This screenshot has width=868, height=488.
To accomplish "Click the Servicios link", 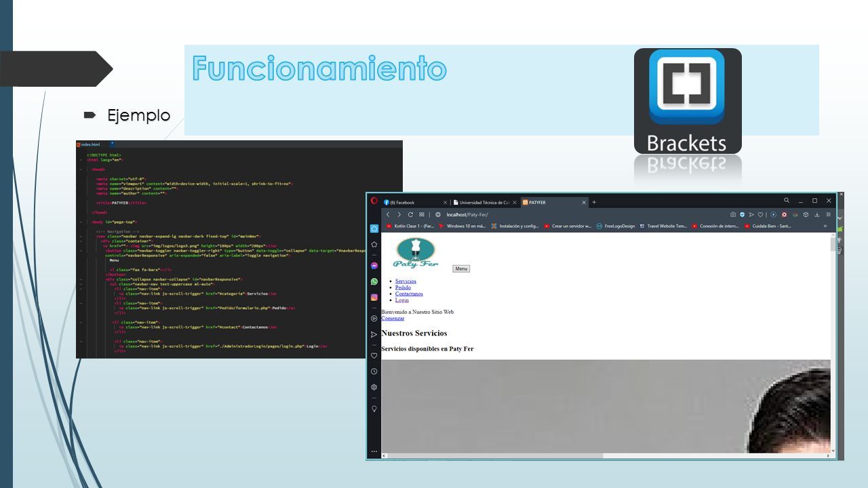I will pyautogui.click(x=406, y=281).
